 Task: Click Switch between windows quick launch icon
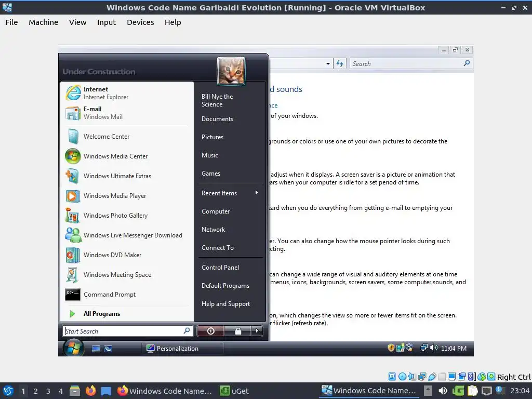point(108,349)
